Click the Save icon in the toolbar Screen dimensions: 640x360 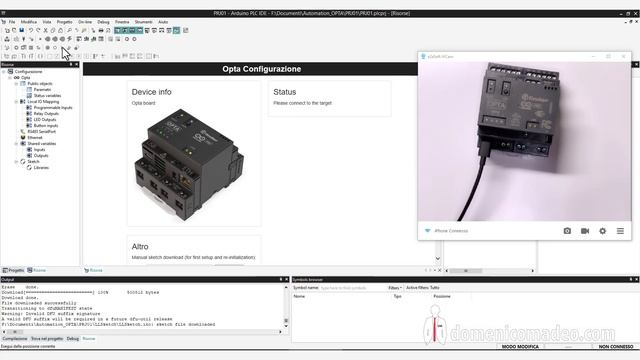tap(22, 30)
